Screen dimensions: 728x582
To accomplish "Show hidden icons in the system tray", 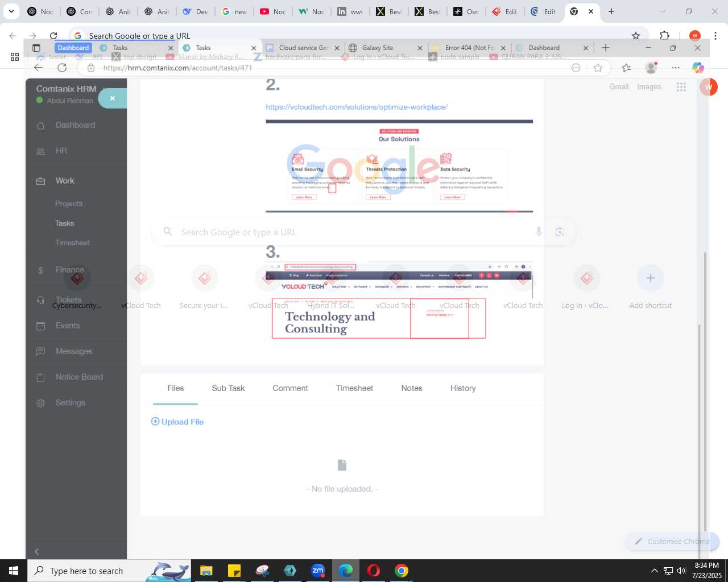I will click(x=654, y=571).
